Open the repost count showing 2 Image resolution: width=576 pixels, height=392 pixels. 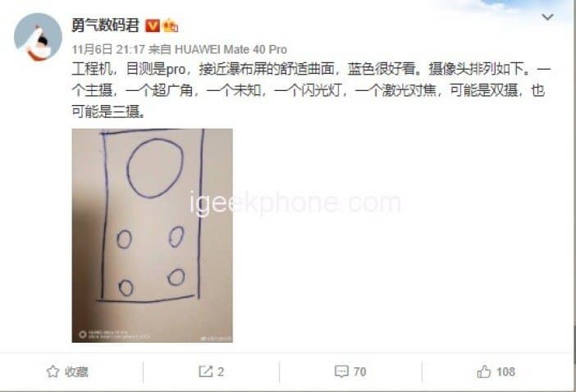[x=220, y=371]
